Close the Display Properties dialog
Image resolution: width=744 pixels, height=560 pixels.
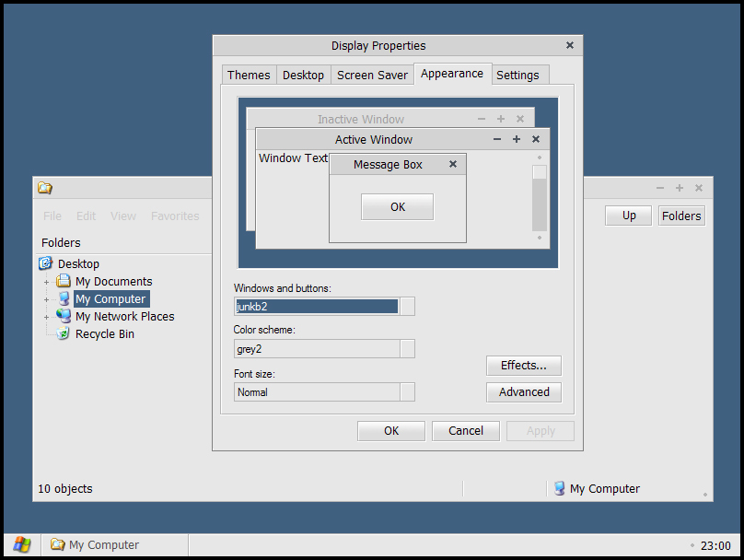[570, 45]
